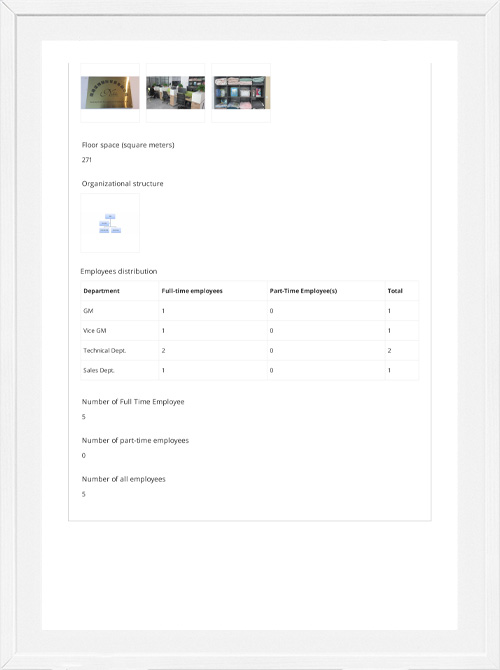Select the Sales Dept. table cell
Screen dimensions: 500x670
[x=120, y=370]
